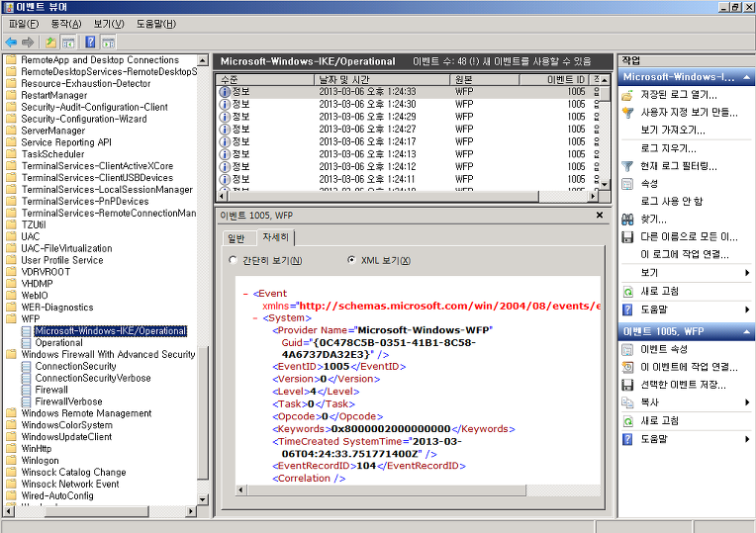Viewport: 756px width, 533px height.
Task: Select the 간단히 보기 radio button
Action: tap(233, 260)
